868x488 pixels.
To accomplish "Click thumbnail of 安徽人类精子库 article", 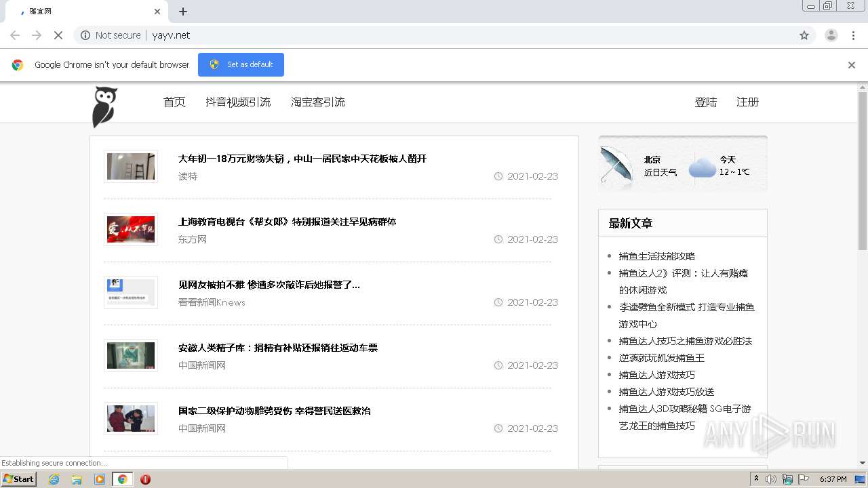I will point(131,356).
